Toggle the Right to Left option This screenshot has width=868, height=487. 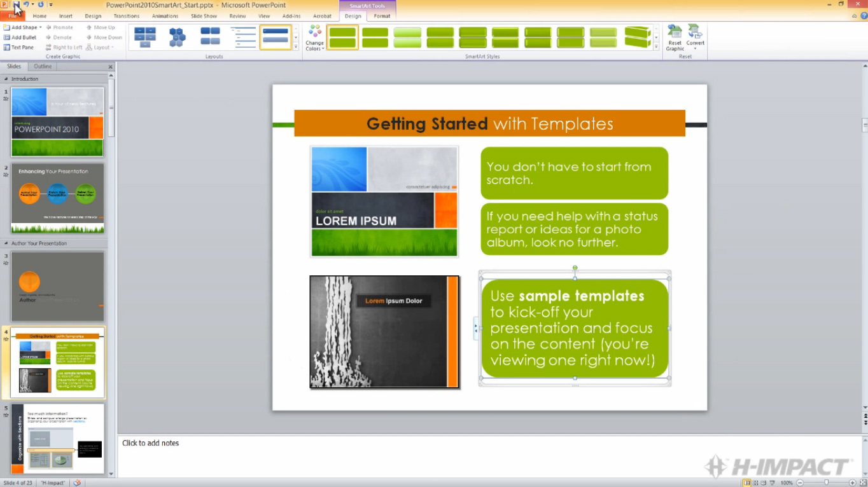[64, 47]
